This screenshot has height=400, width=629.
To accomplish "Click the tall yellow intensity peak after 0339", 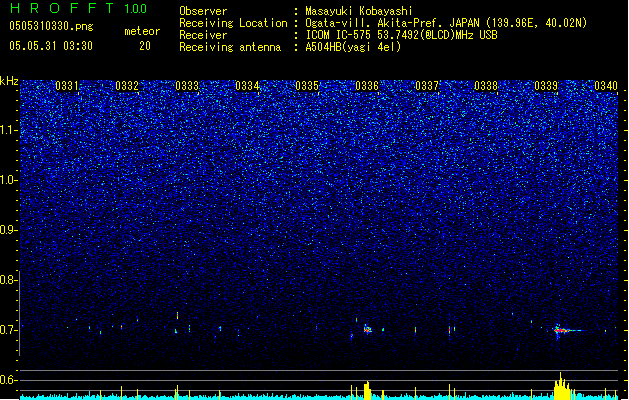I will (562, 386).
